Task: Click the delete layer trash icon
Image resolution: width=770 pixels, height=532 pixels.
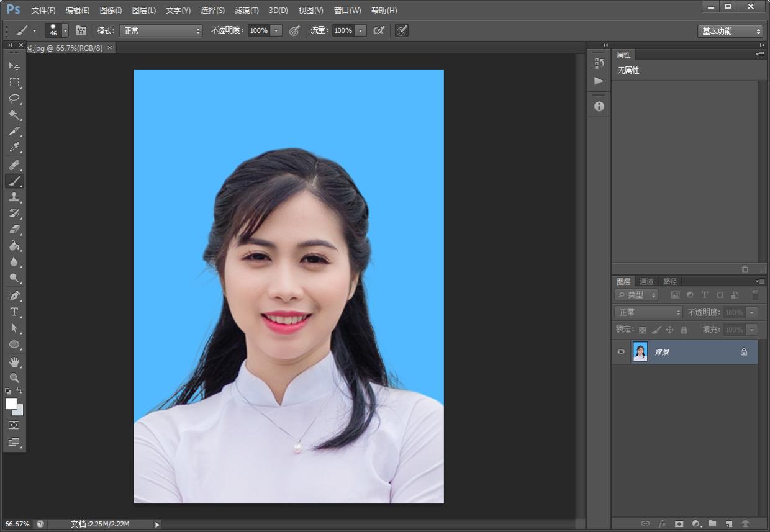Action: tap(745, 523)
